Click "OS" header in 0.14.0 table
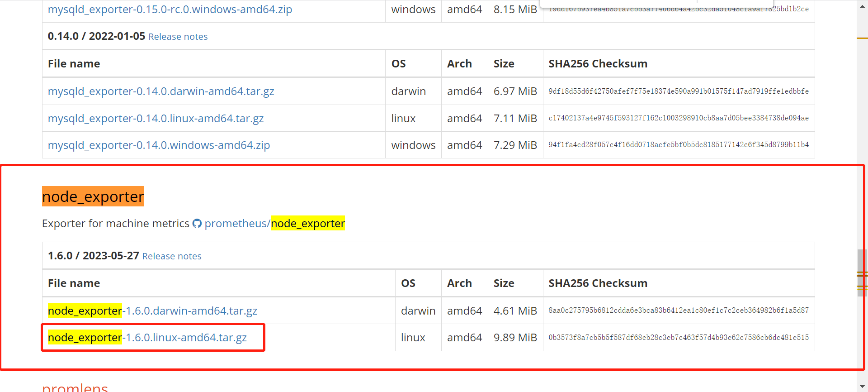Screen dimensions: 868x392 (398, 64)
